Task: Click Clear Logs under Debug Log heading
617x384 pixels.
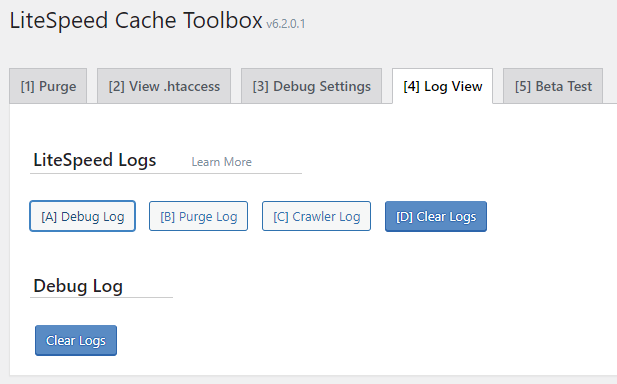Action: click(76, 340)
